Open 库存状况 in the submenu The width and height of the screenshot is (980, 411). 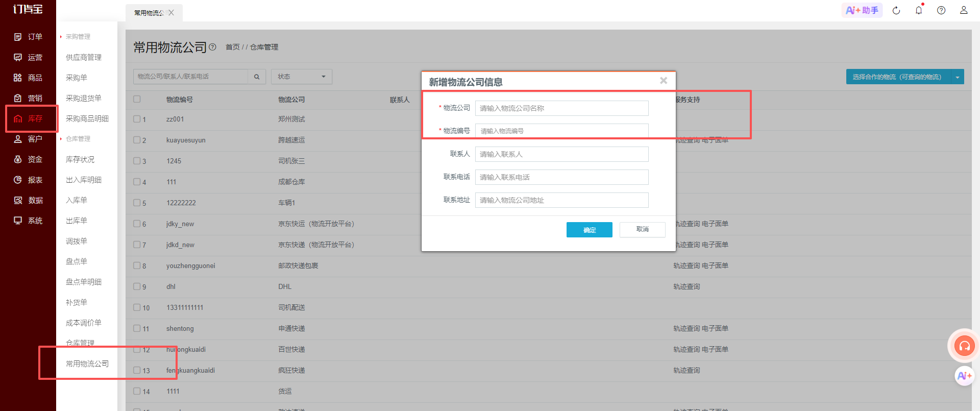click(x=80, y=159)
